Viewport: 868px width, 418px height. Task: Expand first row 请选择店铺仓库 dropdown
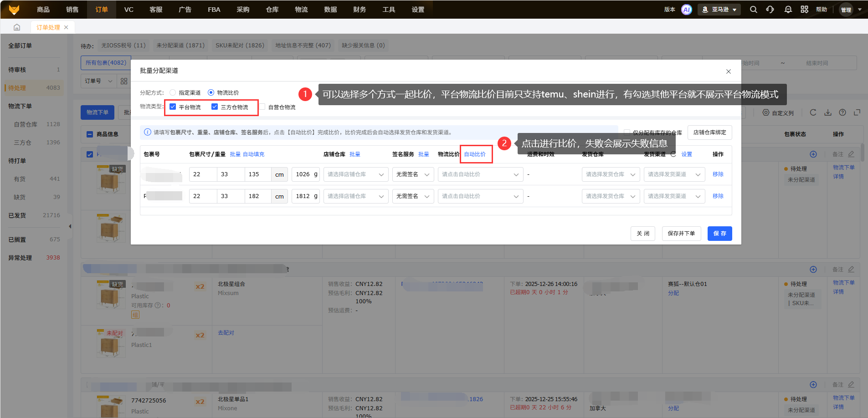click(x=355, y=174)
